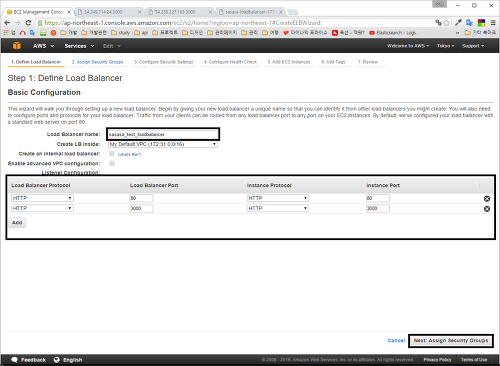Go to step 2 Assign Security Groups
500x366 pixels.
(97, 62)
